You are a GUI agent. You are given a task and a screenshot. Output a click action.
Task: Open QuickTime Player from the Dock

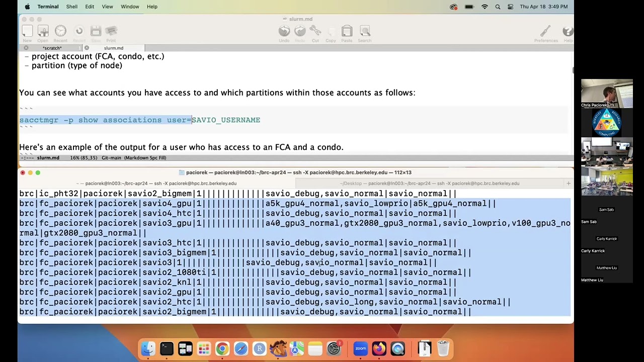coord(397,348)
